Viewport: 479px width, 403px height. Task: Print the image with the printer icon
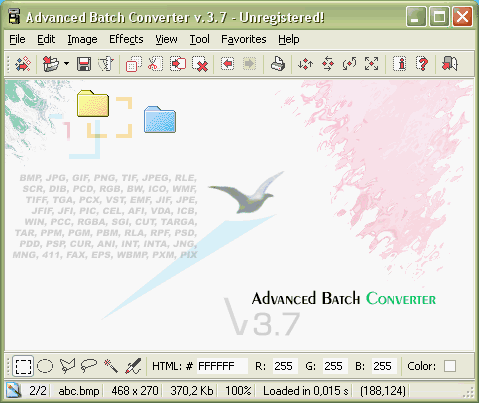tap(277, 64)
